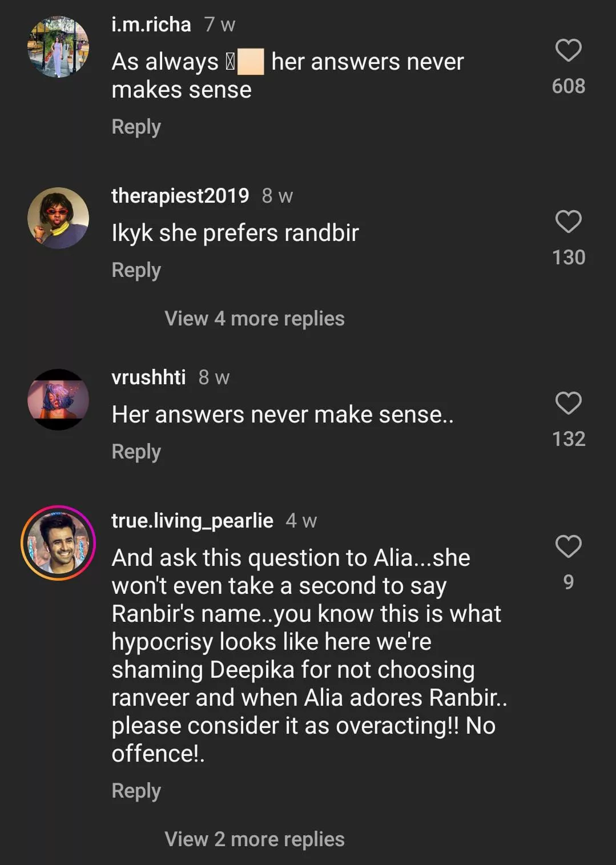Open therapiest2019's profile avatar
The image size is (616, 865).
(58, 218)
